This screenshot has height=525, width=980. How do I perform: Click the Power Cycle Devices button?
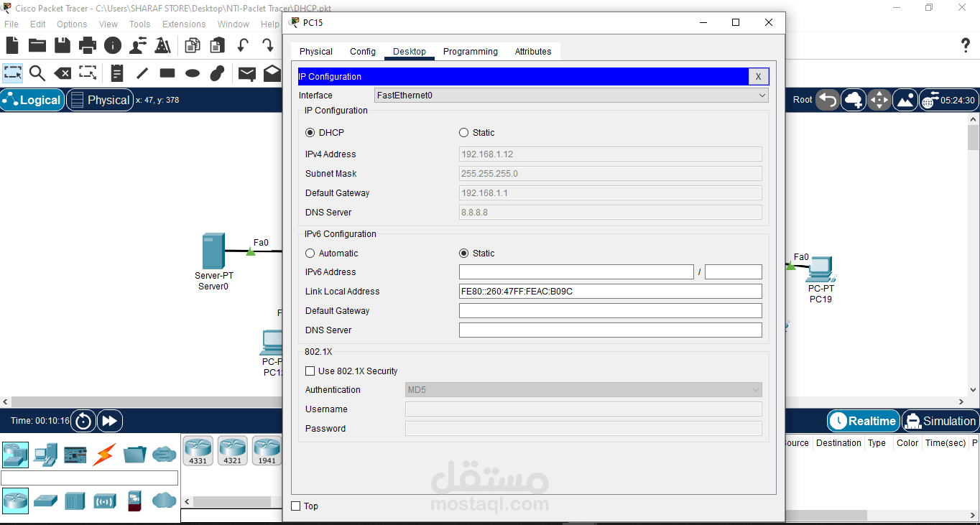pos(84,421)
